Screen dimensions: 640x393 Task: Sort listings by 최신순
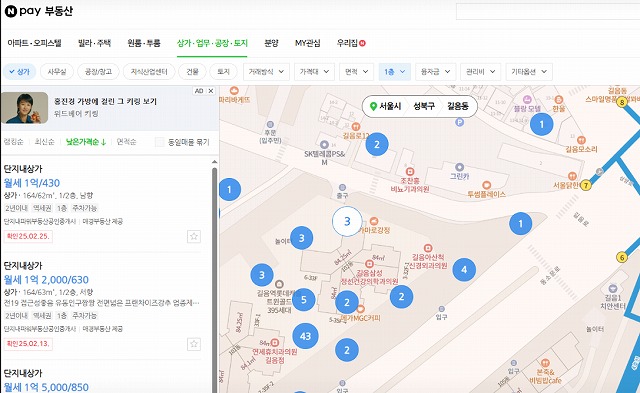(x=44, y=142)
